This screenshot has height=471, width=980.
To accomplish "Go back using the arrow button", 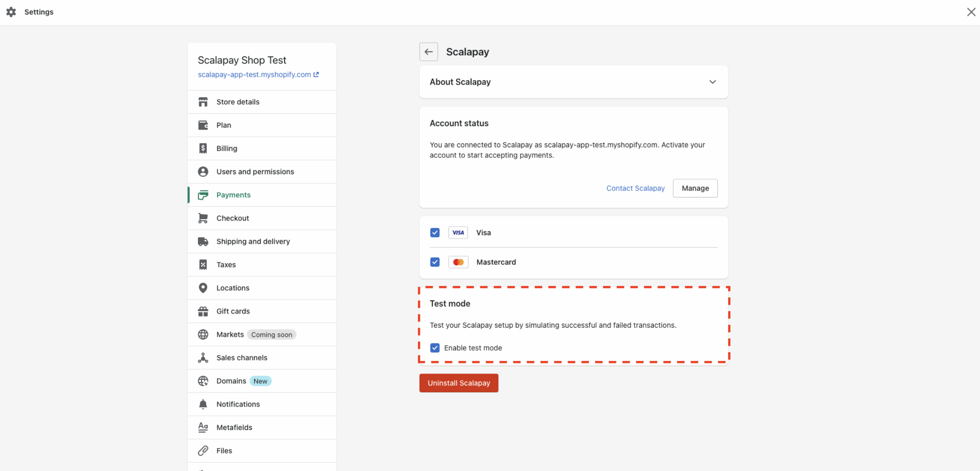I will tap(428, 52).
